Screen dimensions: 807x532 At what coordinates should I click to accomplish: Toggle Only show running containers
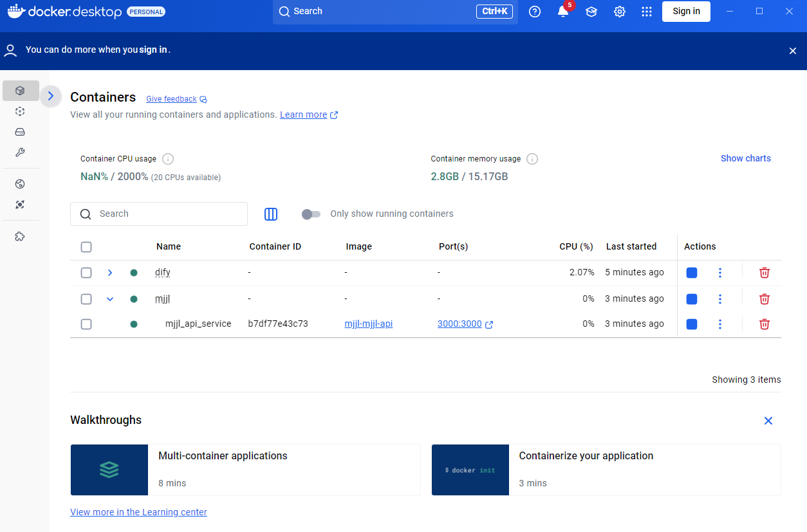[x=311, y=214]
